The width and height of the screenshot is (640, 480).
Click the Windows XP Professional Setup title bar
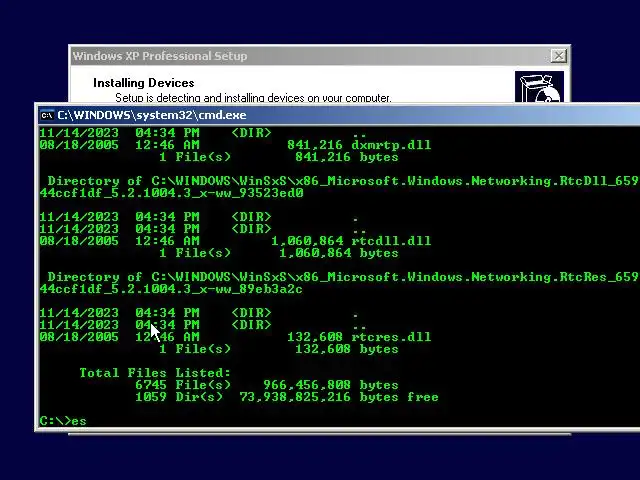tap(320, 56)
